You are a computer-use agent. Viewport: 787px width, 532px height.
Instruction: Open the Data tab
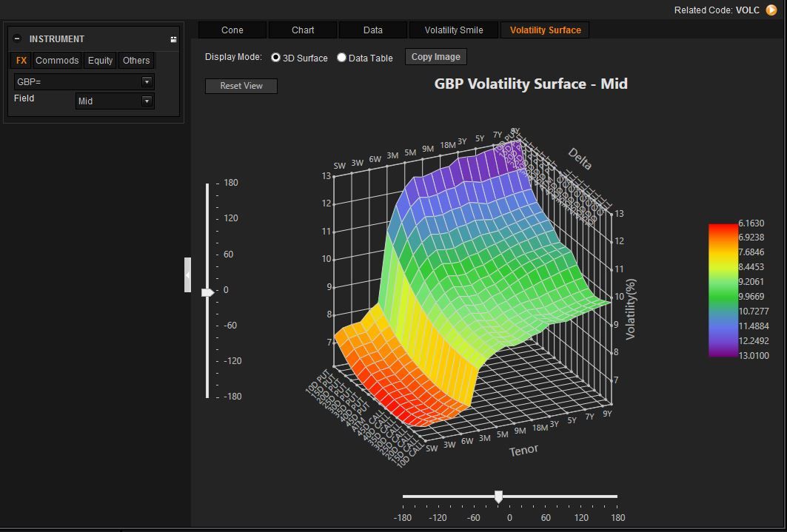point(373,30)
